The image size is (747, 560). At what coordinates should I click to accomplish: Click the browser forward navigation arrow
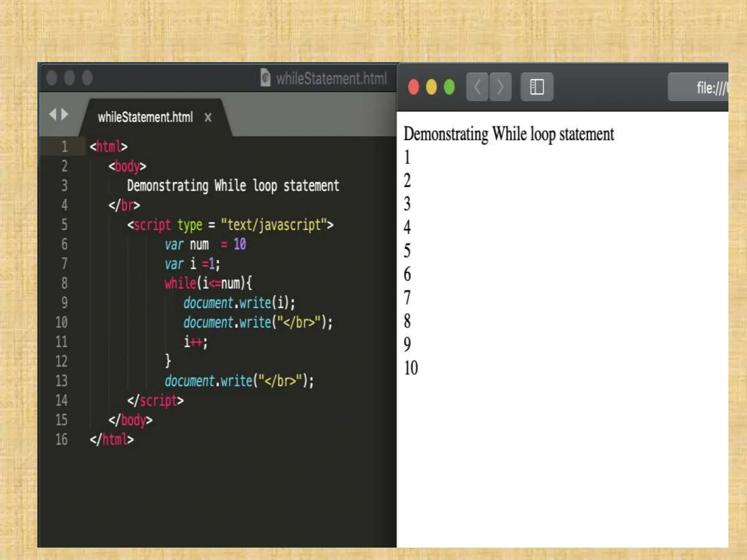[500, 87]
